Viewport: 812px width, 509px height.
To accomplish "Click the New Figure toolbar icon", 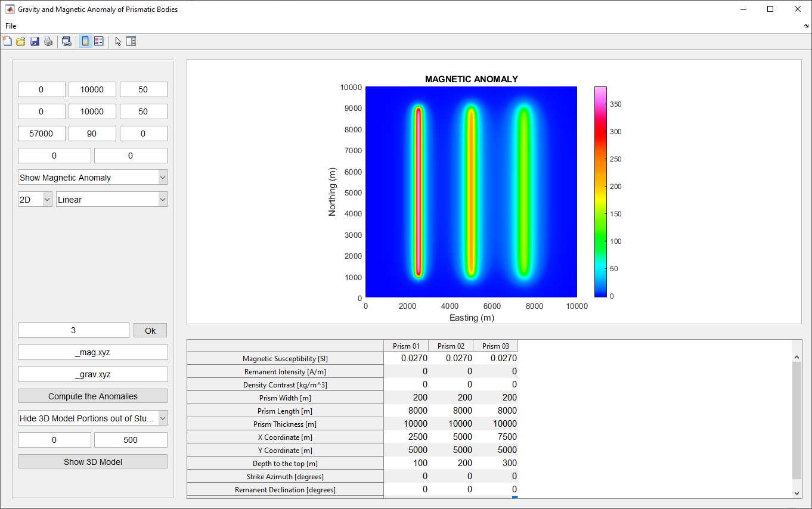I will tap(7, 41).
